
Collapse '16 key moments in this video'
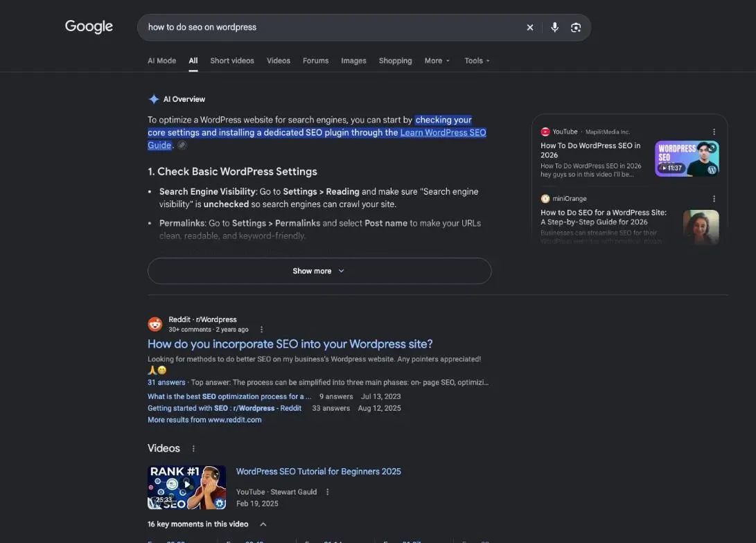coord(263,524)
